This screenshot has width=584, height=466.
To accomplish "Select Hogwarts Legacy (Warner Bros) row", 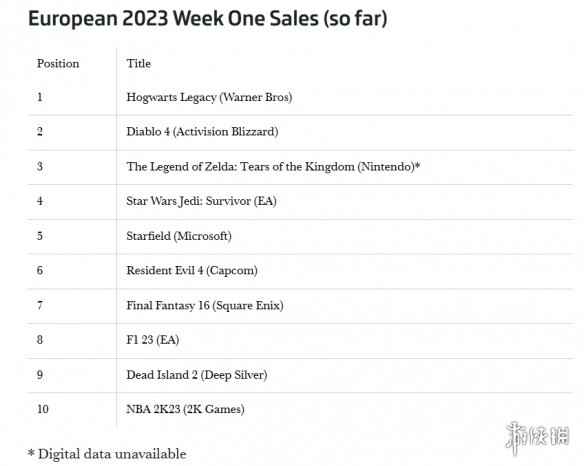I will click(300, 98).
